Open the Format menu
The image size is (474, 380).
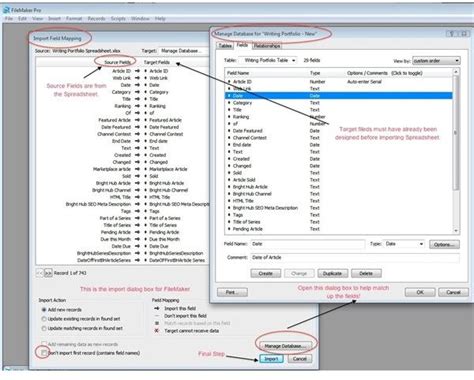[74, 19]
